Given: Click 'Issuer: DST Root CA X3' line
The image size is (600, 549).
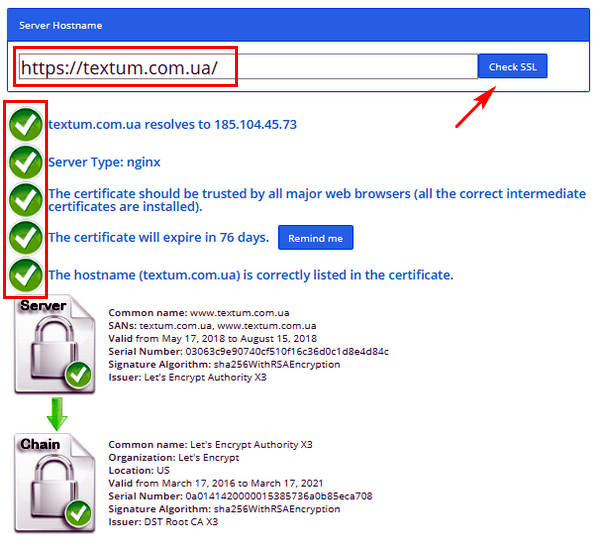Looking at the screenshot, I should [163, 522].
